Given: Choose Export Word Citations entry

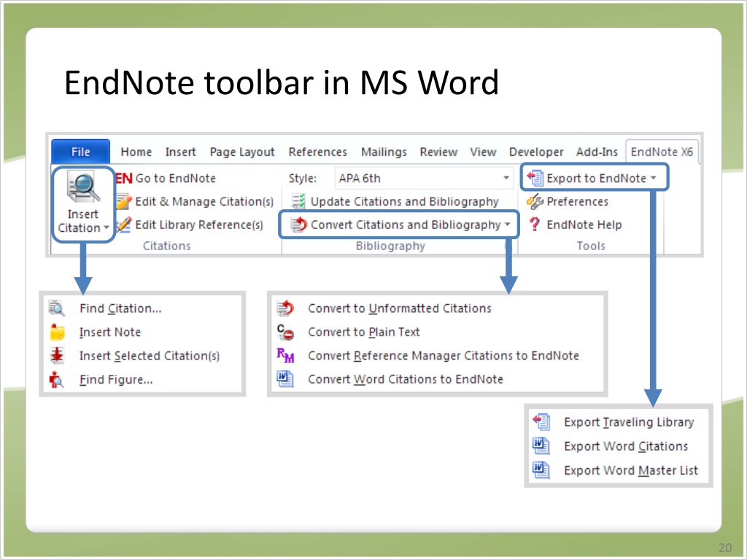Looking at the screenshot, I should 626,446.
